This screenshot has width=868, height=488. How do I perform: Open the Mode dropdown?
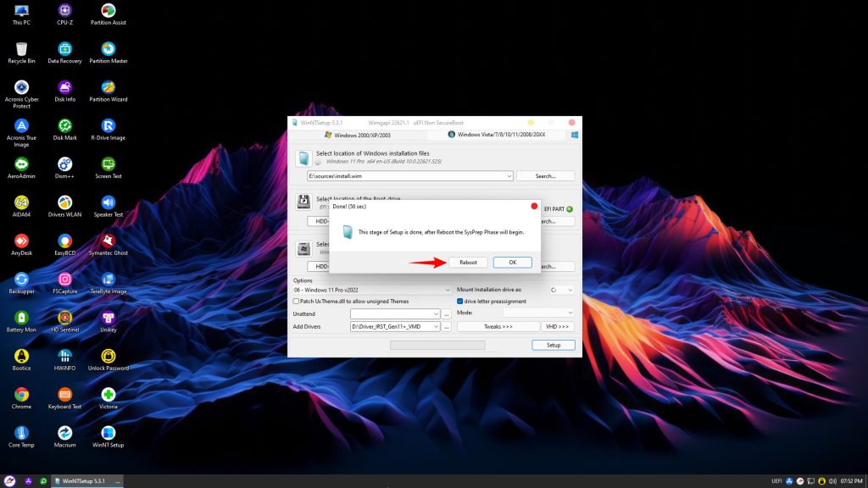[x=570, y=313]
